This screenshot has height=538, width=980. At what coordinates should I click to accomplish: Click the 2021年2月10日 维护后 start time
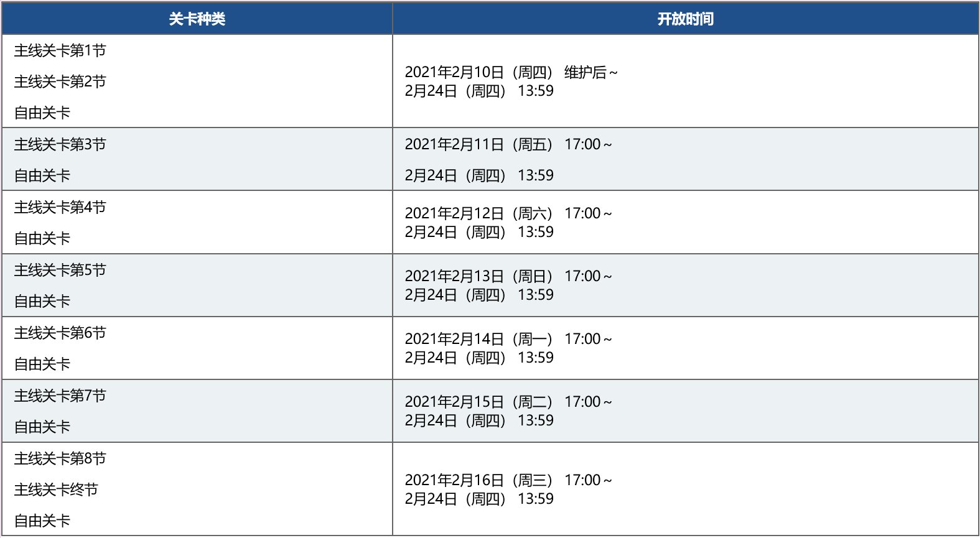pos(511,72)
